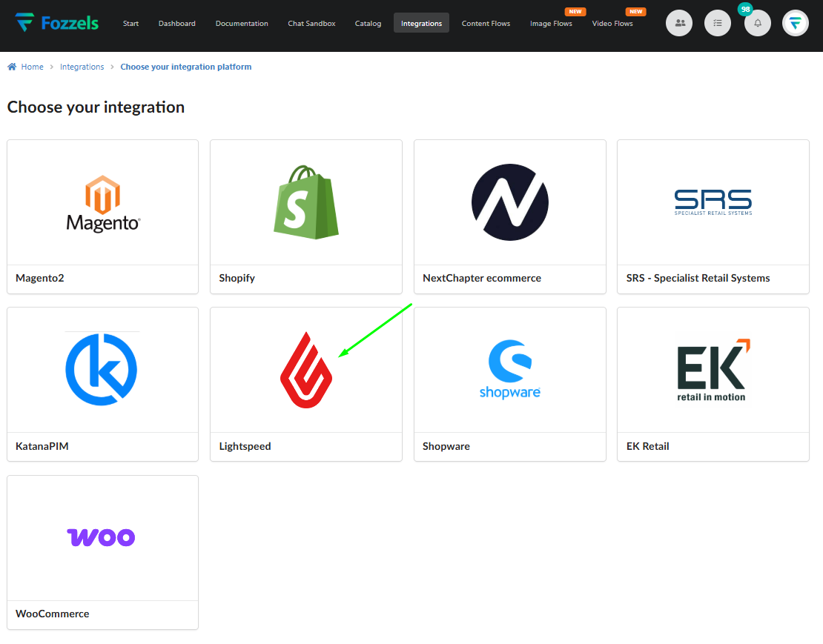Click SRS - Specialist Retail Systems label
Viewport: 823px width, 644px height.
[x=698, y=278]
